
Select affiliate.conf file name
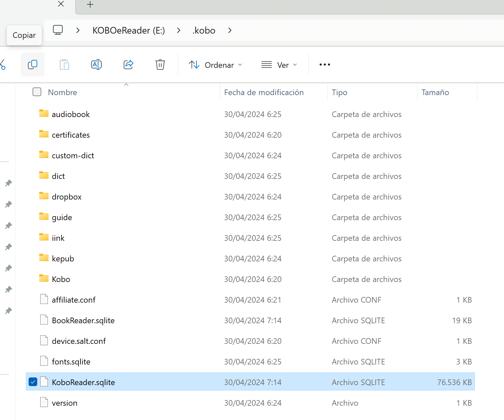click(74, 300)
